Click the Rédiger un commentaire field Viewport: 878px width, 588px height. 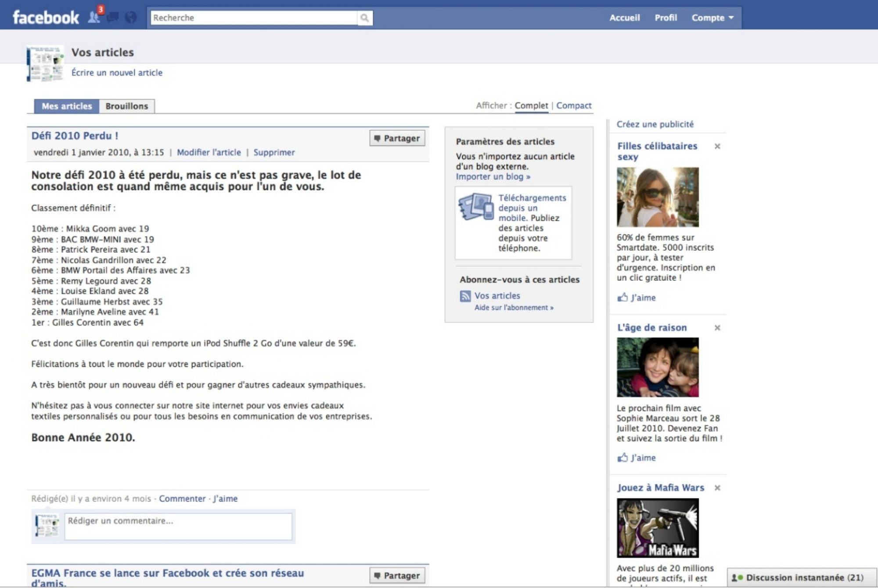click(x=178, y=526)
